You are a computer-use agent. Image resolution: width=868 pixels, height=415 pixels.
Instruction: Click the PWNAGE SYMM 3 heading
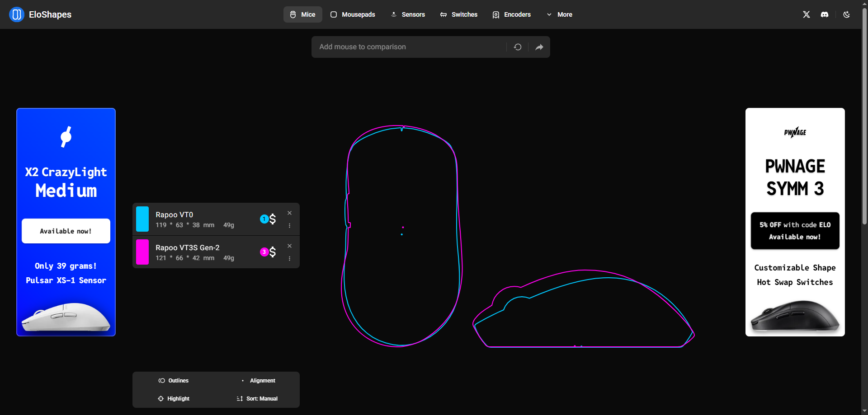pos(795,177)
